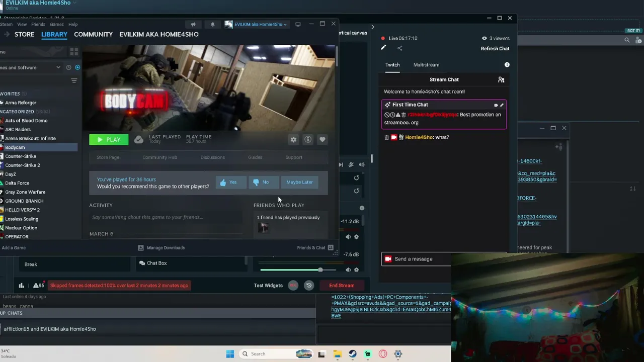Open the Stream Chat community users icon
Screen dimensions: 644x362
[x=501, y=79]
